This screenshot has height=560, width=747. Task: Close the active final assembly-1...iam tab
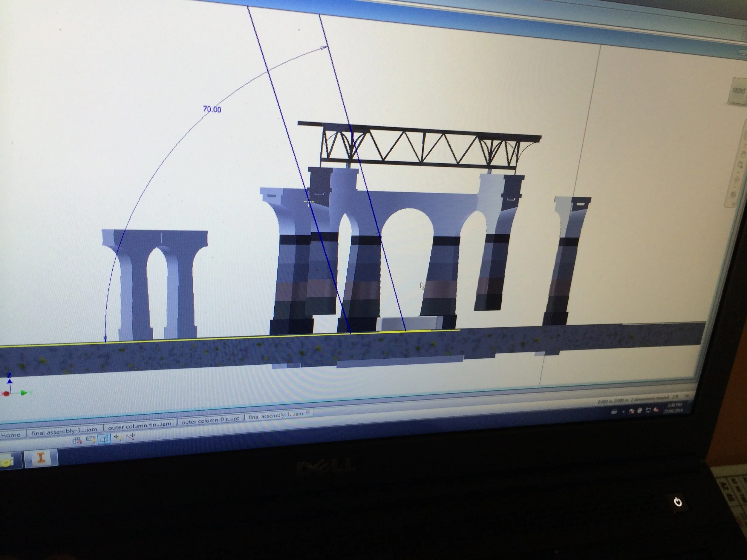coord(308,412)
